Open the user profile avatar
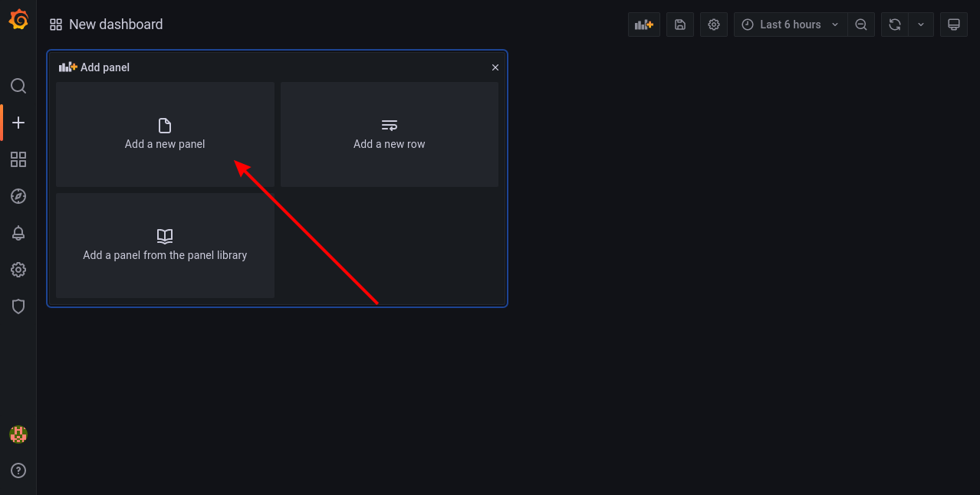Viewport: 980px width, 495px height. tap(18, 434)
